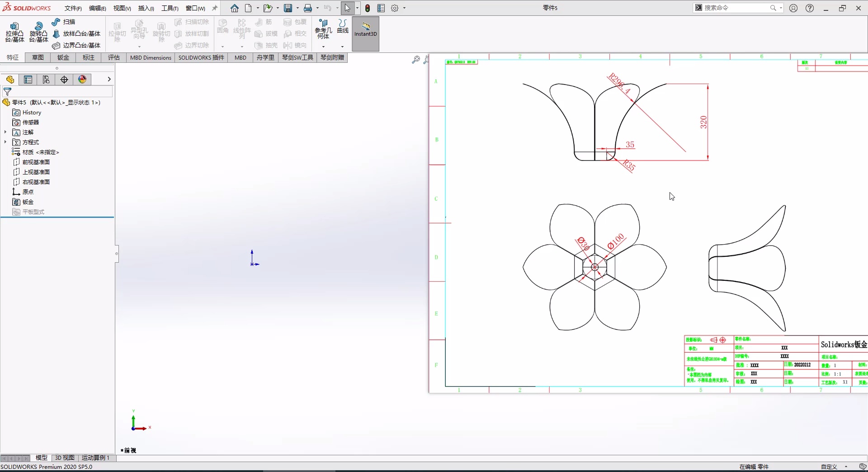Select the Swept Boss (扫描) tool

click(x=63, y=22)
